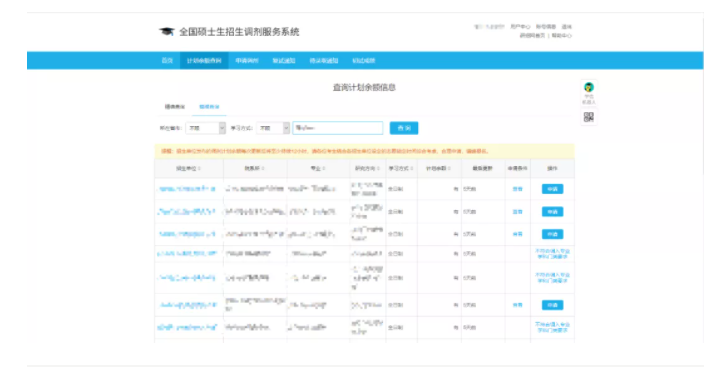Click the 不符合调入专业 notice in fourth row

552,254
